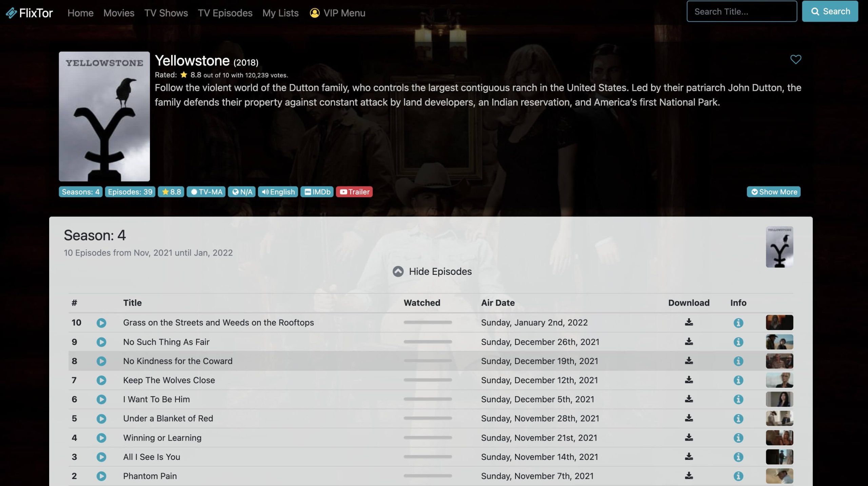868x486 pixels.
Task: Download the Winning or Learning episode
Action: 689,438
